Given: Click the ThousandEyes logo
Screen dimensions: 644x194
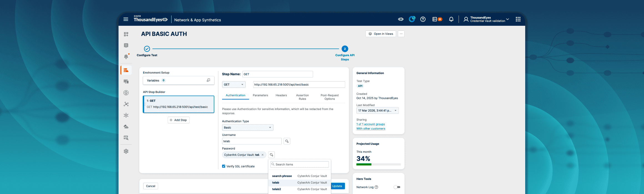Looking at the screenshot, I should pyautogui.click(x=151, y=19).
